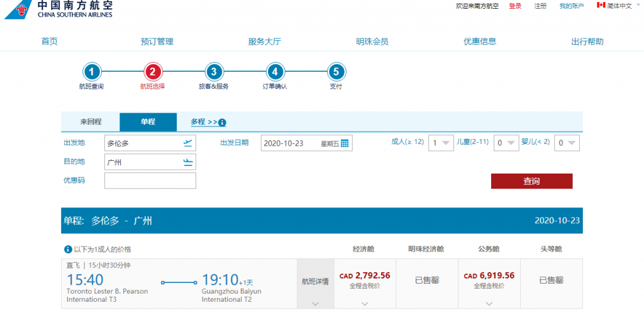This screenshot has height=315, width=644.
Task: Click the sold-out 头等舱 cell
Action: [x=551, y=284]
